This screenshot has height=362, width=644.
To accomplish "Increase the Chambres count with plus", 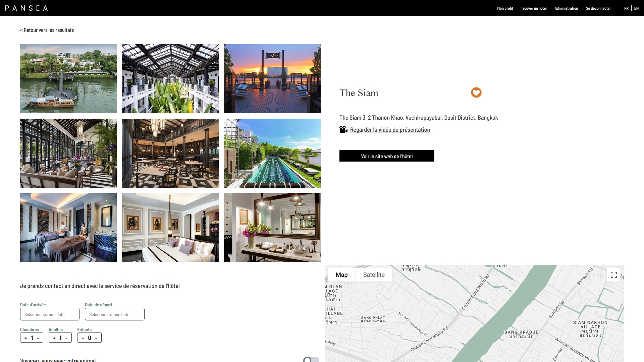I will pyautogui.click(x=26, y=338).
